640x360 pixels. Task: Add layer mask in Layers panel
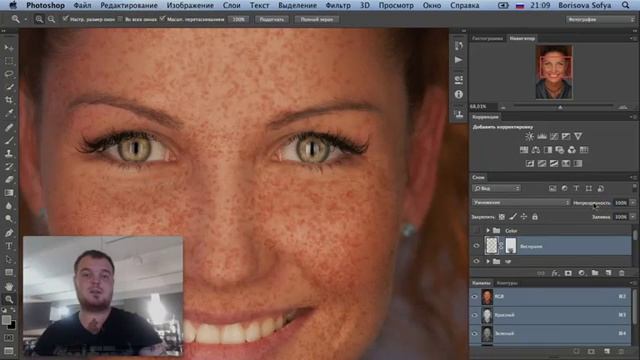(x=568, y=273)
